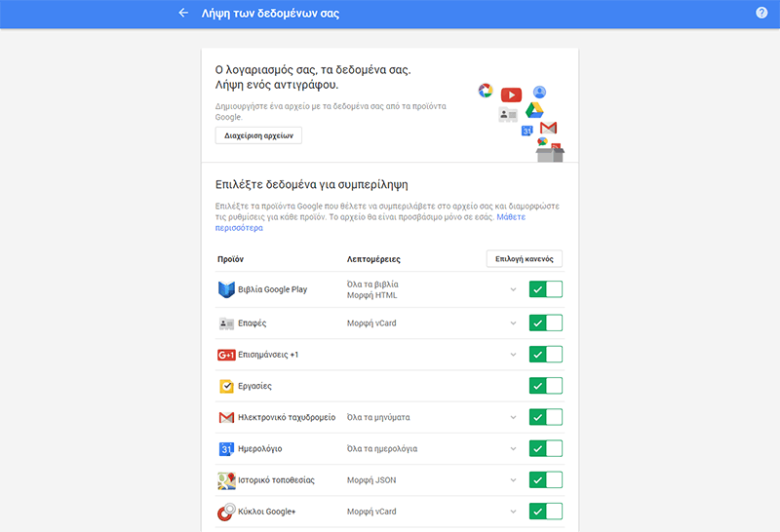Click the yellow Tasks checkmark icon
This screenshot has height=532, width=780.
pos(226,386)
